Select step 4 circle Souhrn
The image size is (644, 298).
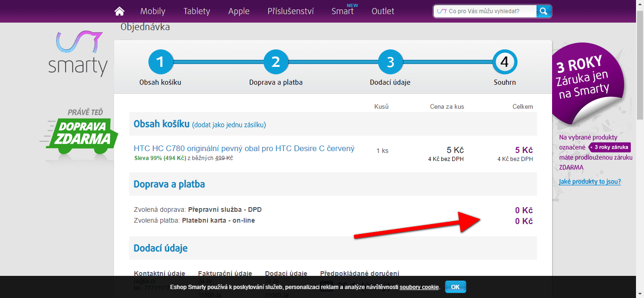504,62
